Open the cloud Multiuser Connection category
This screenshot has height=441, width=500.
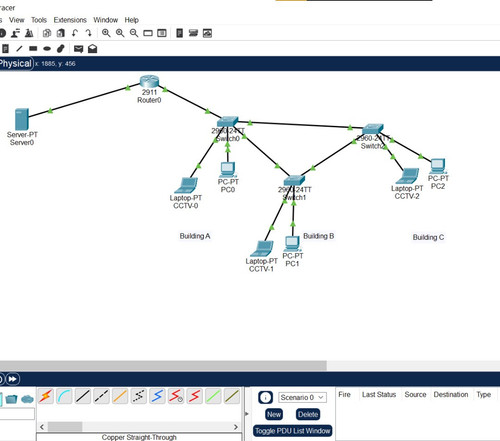(28, 399)
